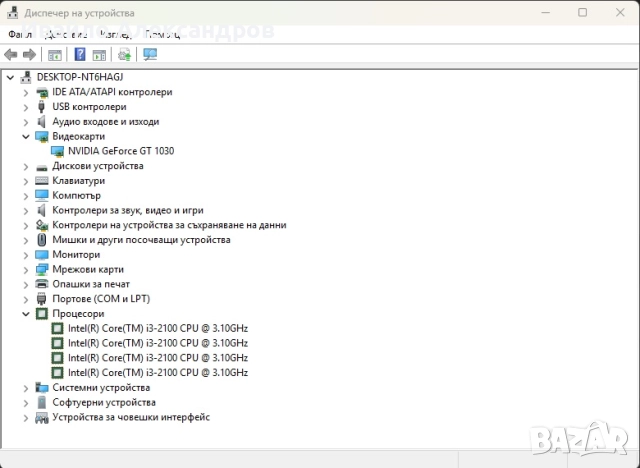Open the Изглед menu
This screenshot has height=468, width=640.
[116, 35]
